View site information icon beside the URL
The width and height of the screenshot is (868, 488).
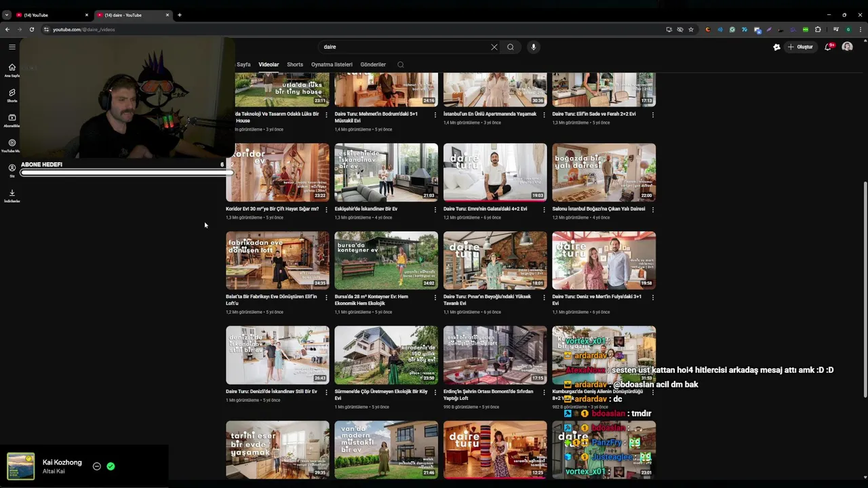coord(46,29)
